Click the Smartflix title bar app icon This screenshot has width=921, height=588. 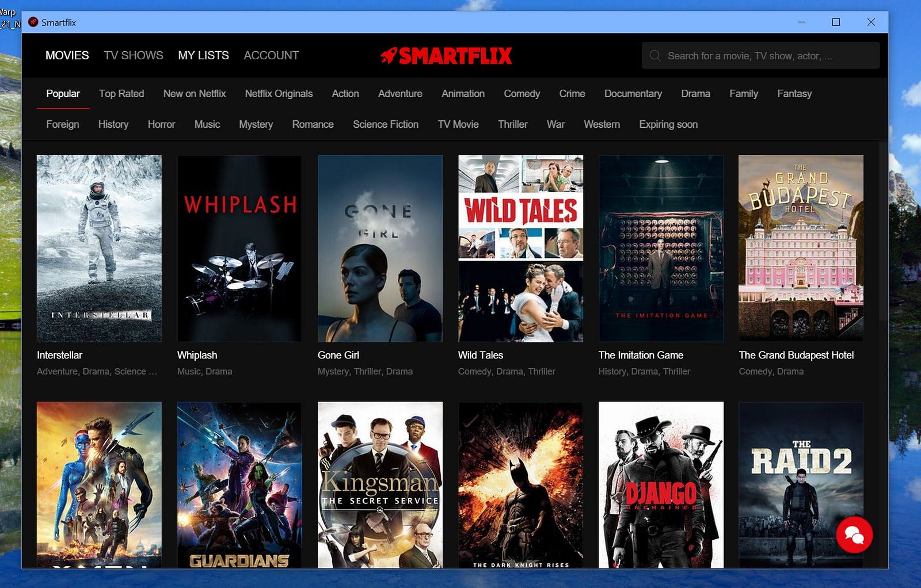(33, 22)
